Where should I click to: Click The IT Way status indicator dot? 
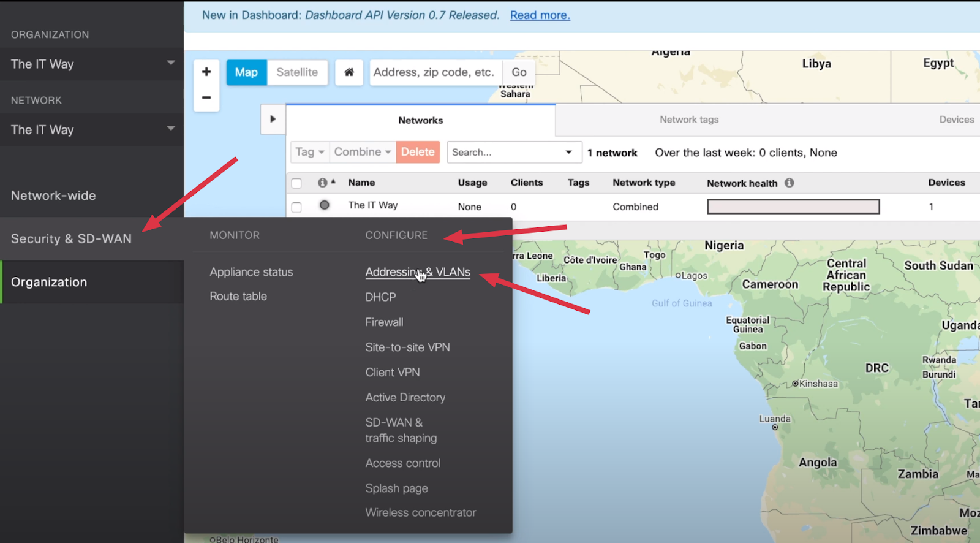[325, 205]
